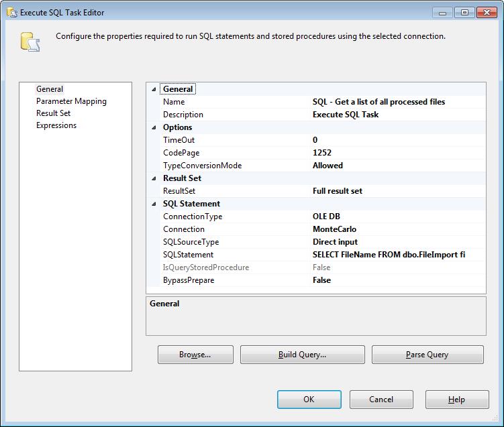Click the General category header text
The width and height of the screenshot is (504, 427).
(178, 89)
